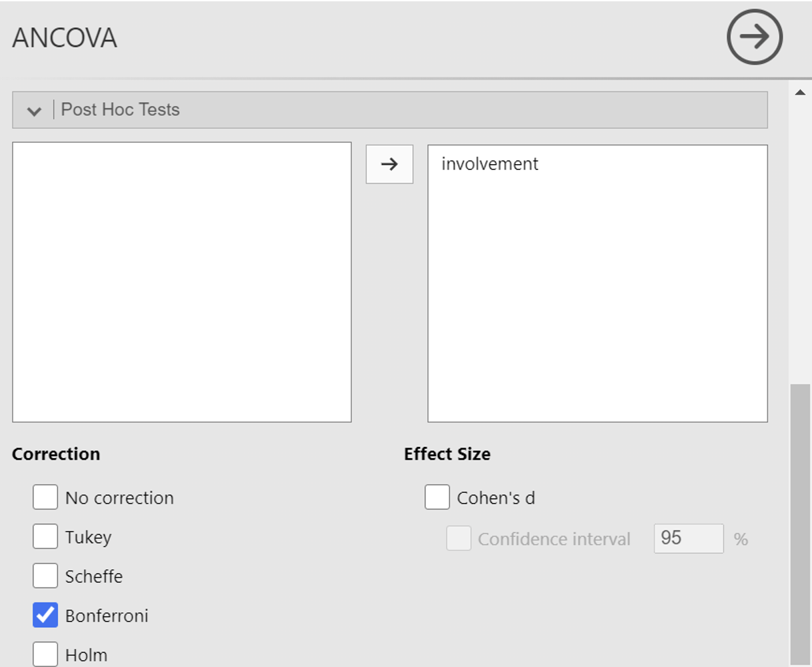
Task: Collapse the Post Hoc Tests chevron
Action: [34, 111]
